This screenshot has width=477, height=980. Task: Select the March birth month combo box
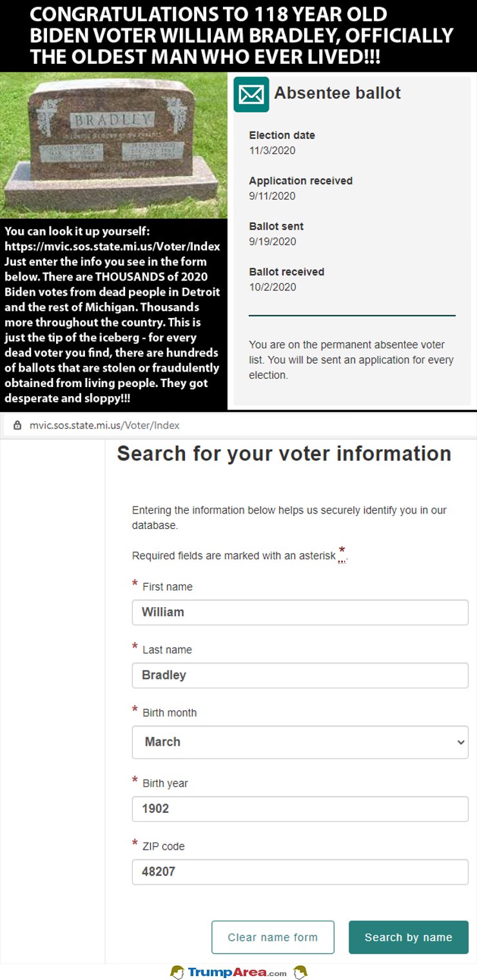pyautogui.click(x=300, y=742)
